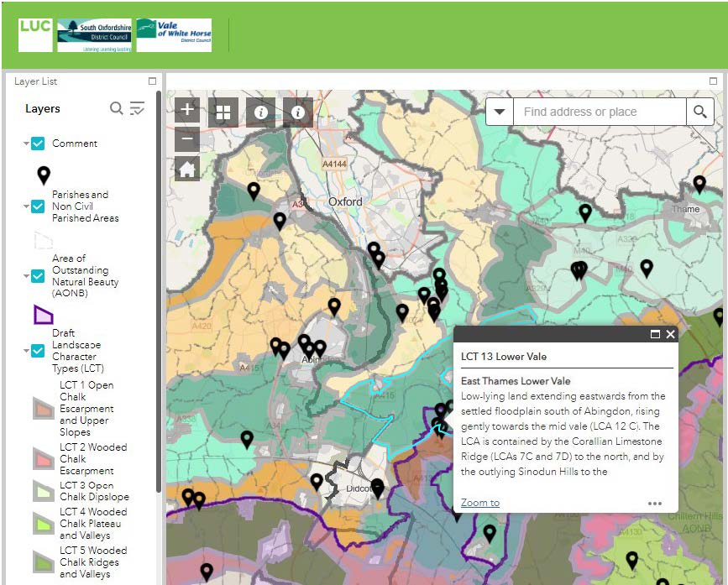Viewport: 728px width, 585px height.
Task: Toggle the AONB layer checkbox
Action: click(38, 276)
